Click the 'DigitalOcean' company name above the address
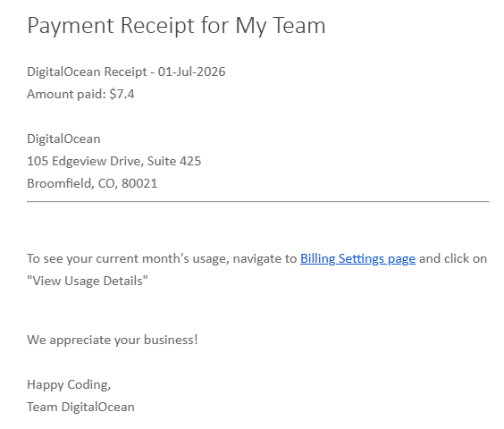 (x=63, y=139)
